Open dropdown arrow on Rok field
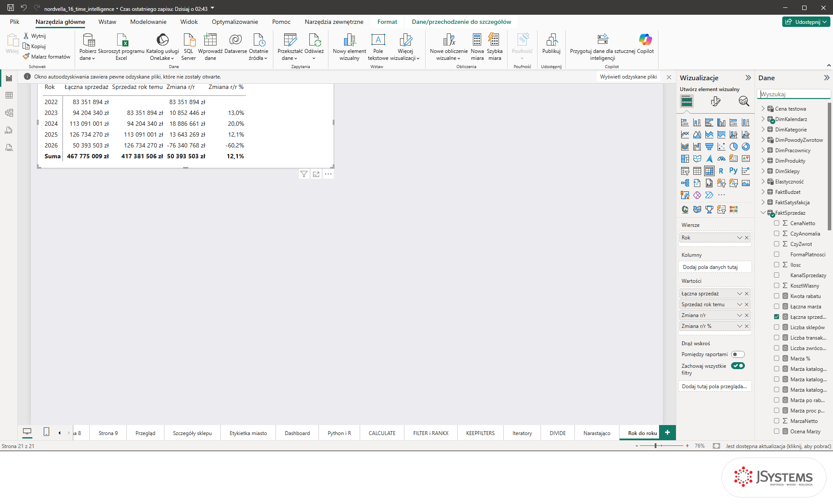This screenshot has width=833, height=504. pyautogui.click(x=740, y=238)
